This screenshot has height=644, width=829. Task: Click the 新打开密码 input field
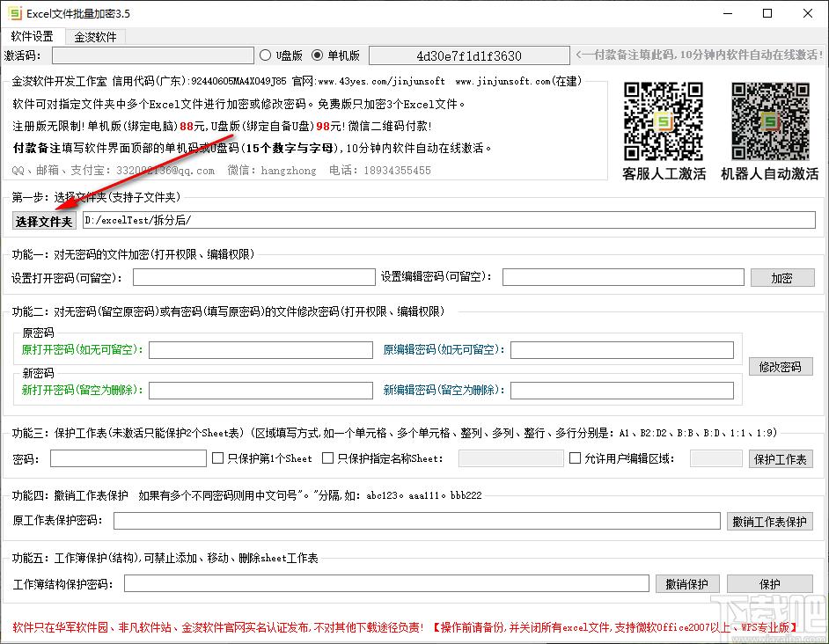[x=260, y=391]
